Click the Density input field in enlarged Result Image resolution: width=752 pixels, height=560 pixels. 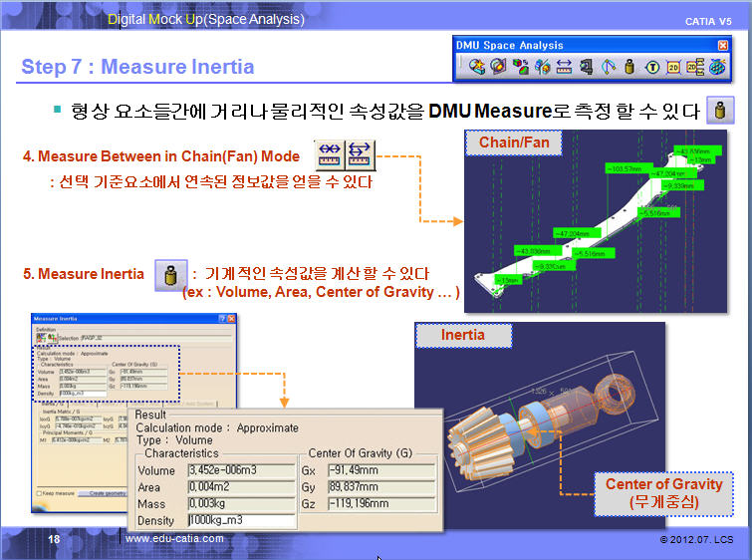[x=242, y=521]
